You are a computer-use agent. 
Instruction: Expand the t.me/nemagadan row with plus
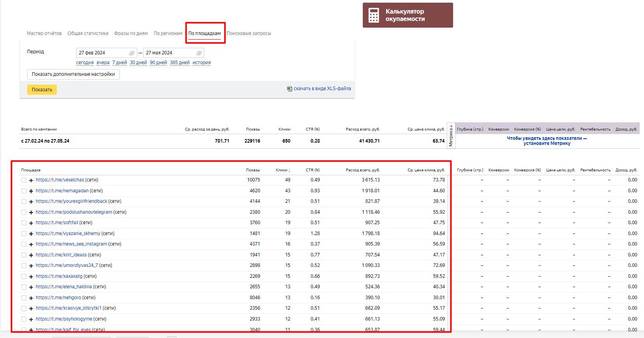[x=31, y=191]
